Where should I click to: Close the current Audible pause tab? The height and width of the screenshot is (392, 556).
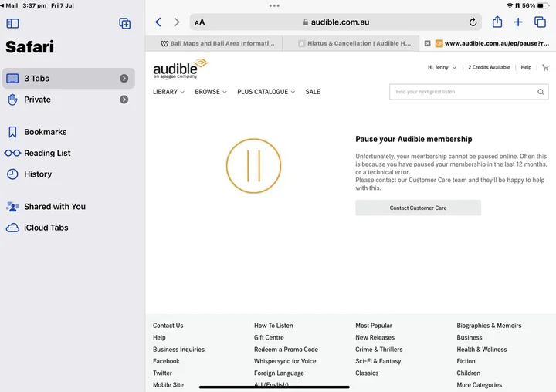click(x=428, y=44)
